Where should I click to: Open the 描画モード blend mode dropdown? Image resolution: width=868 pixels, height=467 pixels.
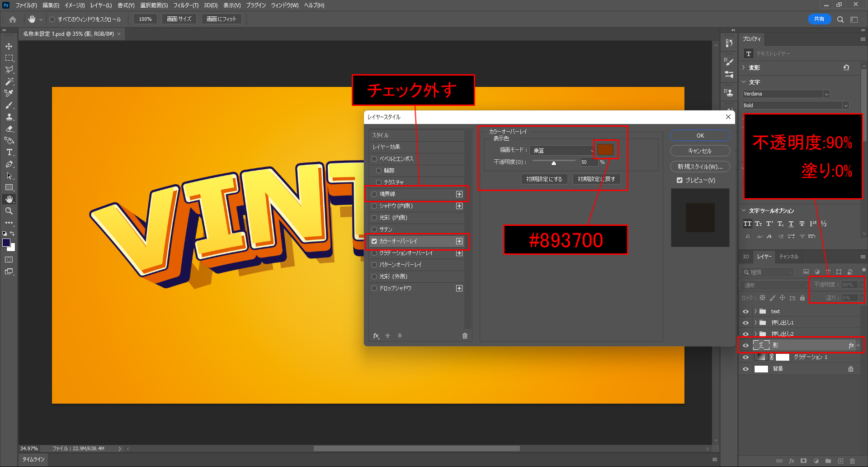point(562,150)
